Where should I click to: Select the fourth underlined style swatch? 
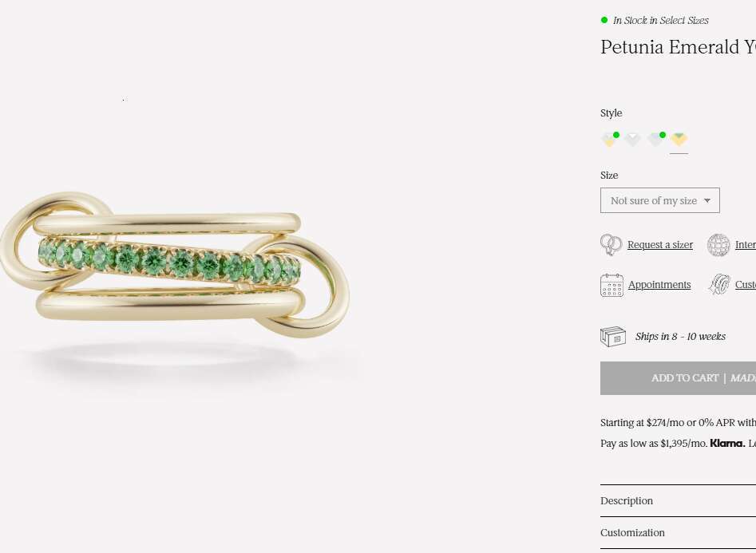[679, 140]
